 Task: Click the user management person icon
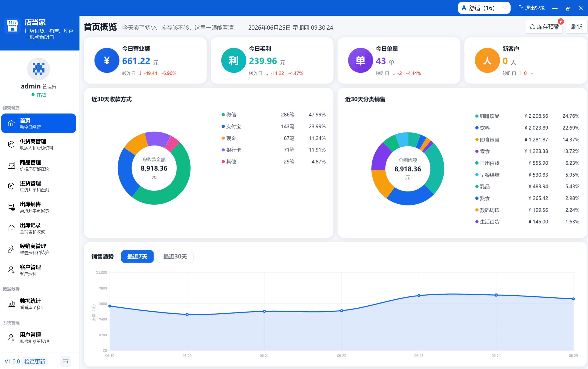[x=11, y=337]
